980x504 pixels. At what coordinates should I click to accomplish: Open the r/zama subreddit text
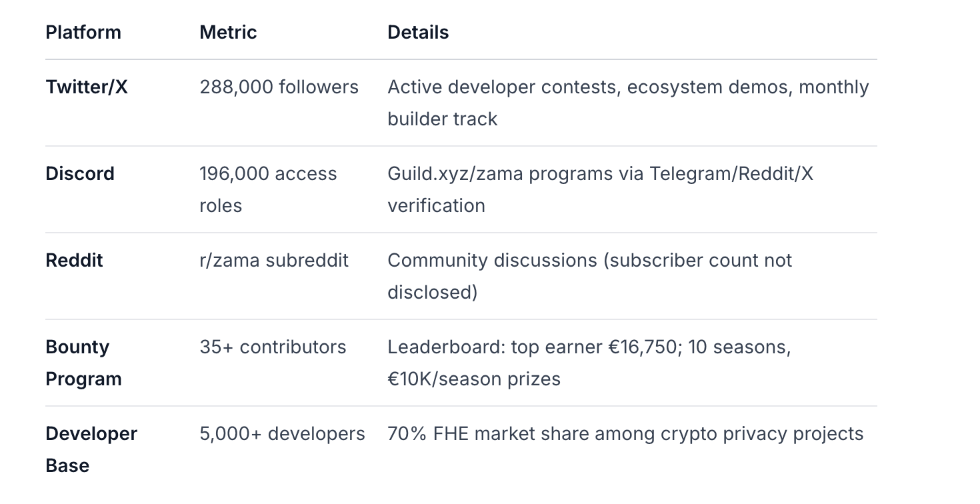coord(273,260)
